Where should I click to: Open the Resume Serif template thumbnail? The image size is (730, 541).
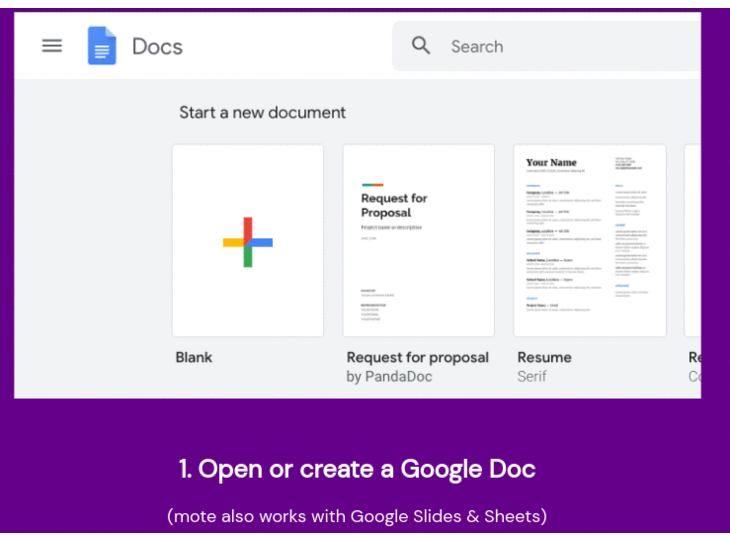click(x=590, y=240)
